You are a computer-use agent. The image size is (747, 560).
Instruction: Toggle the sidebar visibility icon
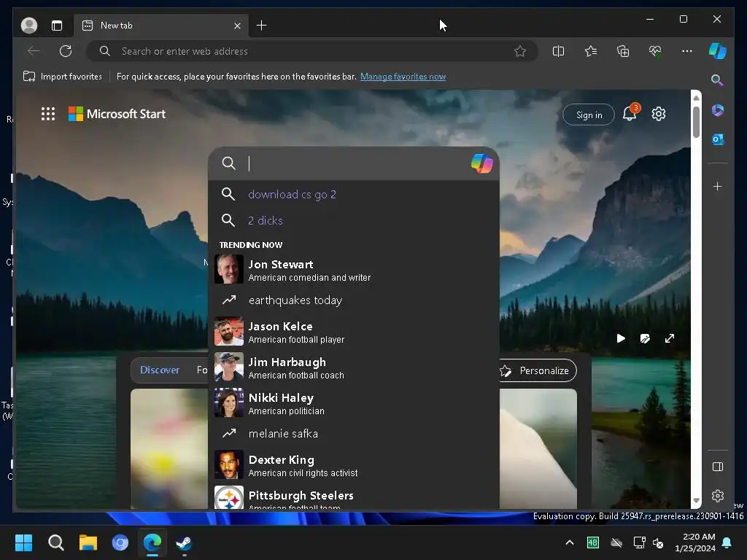[718, 467]
